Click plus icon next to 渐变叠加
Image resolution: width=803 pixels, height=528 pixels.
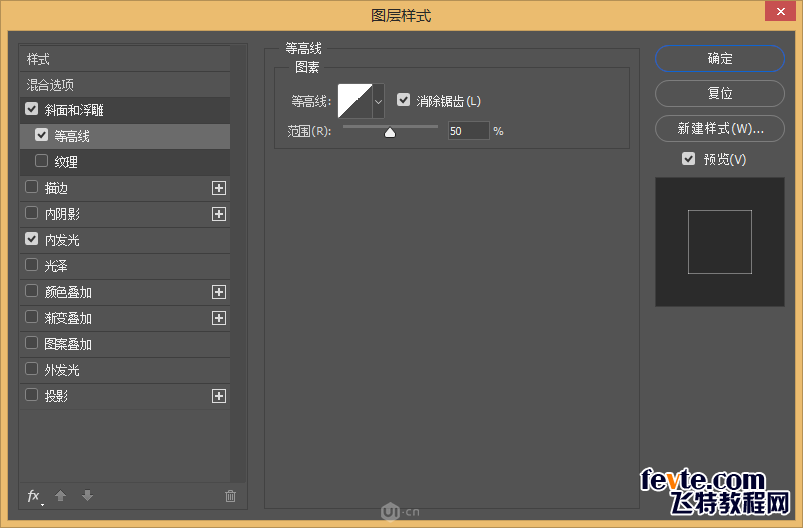[x=219, y=318]
